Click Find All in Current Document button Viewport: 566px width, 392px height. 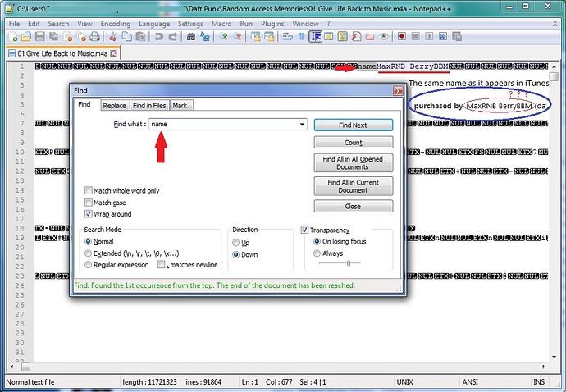coord(354,186)
